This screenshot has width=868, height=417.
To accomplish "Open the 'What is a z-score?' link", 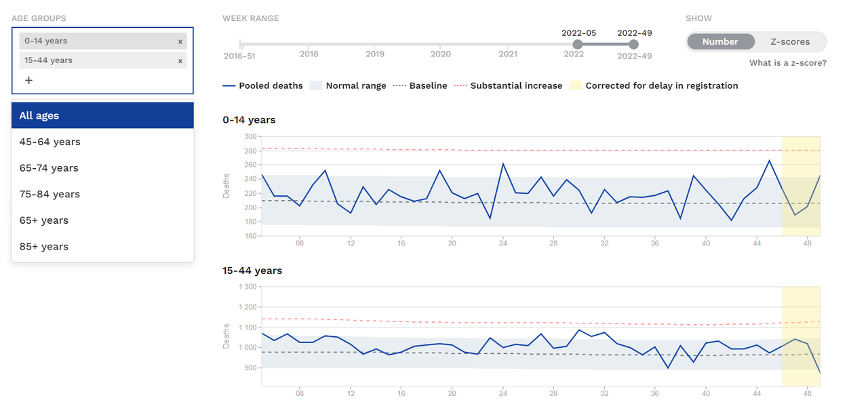I will (788, 63).
